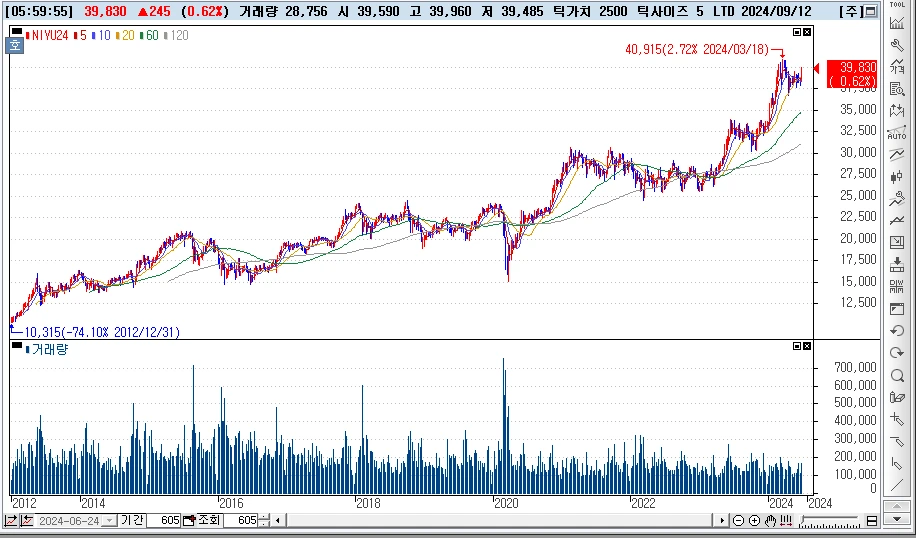
Task: Click the horizontal scrollbar left arrow
Action: pyautogui.click(x=277, y=520)
